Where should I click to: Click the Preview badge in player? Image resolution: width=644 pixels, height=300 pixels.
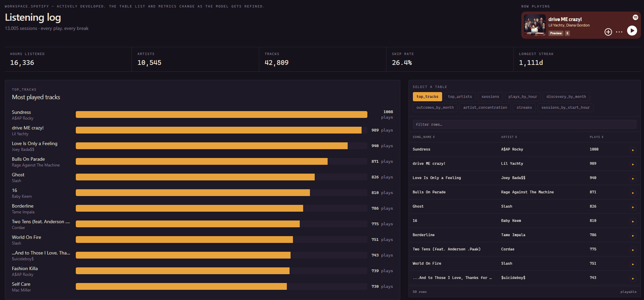point(556,33)
